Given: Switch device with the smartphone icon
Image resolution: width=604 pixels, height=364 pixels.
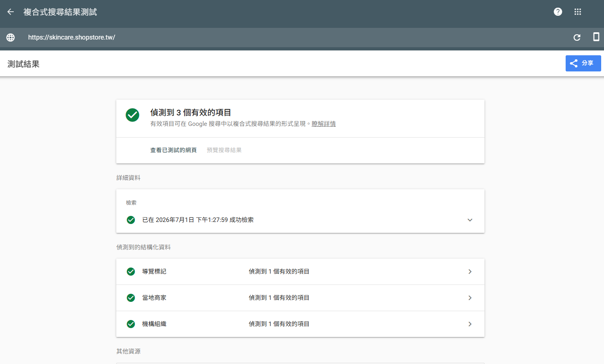Looking at the screenshot, I should pyautogui.click(x=596, y=37).
